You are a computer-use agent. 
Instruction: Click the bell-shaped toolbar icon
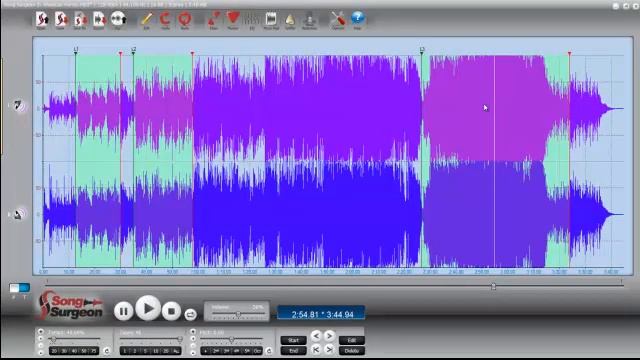[290, 20]
